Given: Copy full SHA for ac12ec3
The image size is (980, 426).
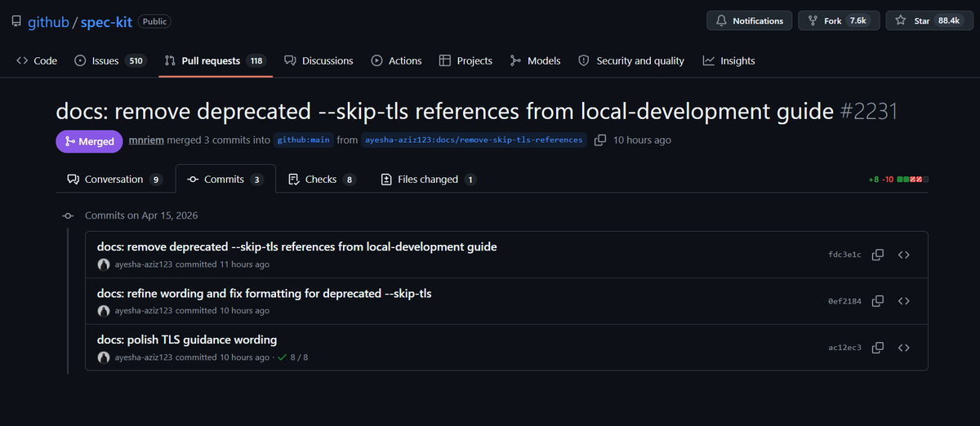Looking at the screenshot, I should tap(878, 348).
